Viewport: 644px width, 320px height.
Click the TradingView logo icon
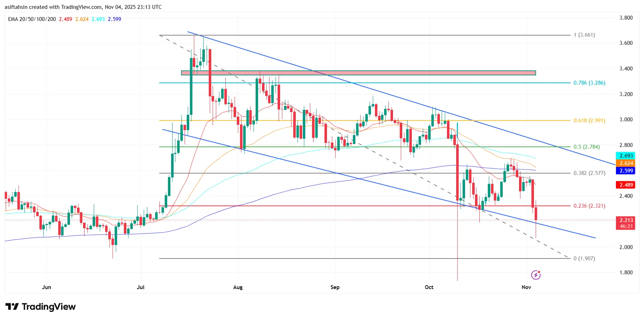pos(12,306)
